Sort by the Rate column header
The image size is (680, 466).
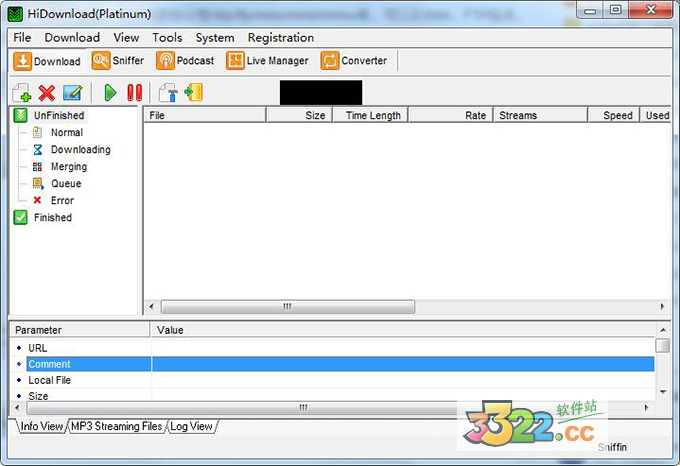(451, 115)
